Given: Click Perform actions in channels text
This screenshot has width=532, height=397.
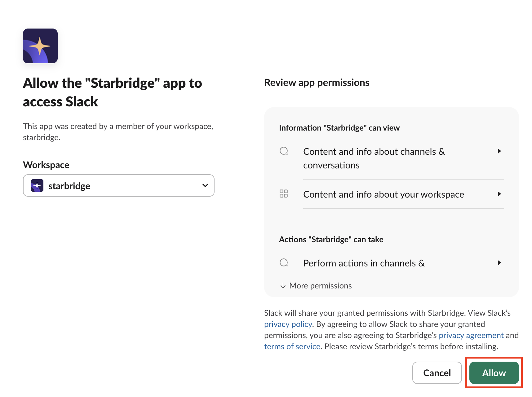Looking at the screenshot, I should (x=364, y=263).
